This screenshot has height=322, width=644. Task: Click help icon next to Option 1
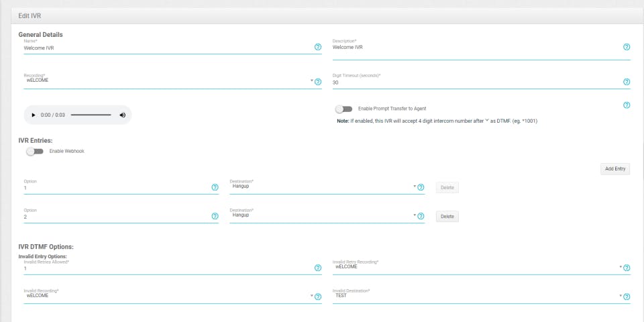point(215,187)
